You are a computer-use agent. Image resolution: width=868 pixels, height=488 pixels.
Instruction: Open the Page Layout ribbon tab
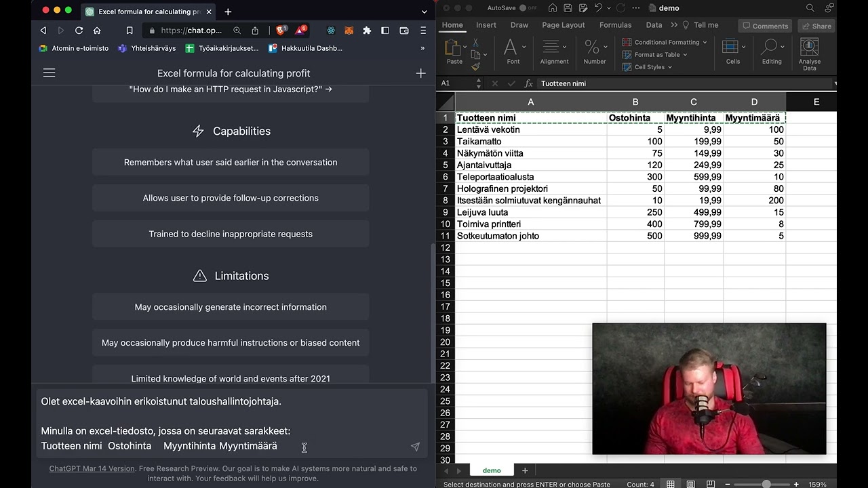pyautogui.click(x=564, y=25)
